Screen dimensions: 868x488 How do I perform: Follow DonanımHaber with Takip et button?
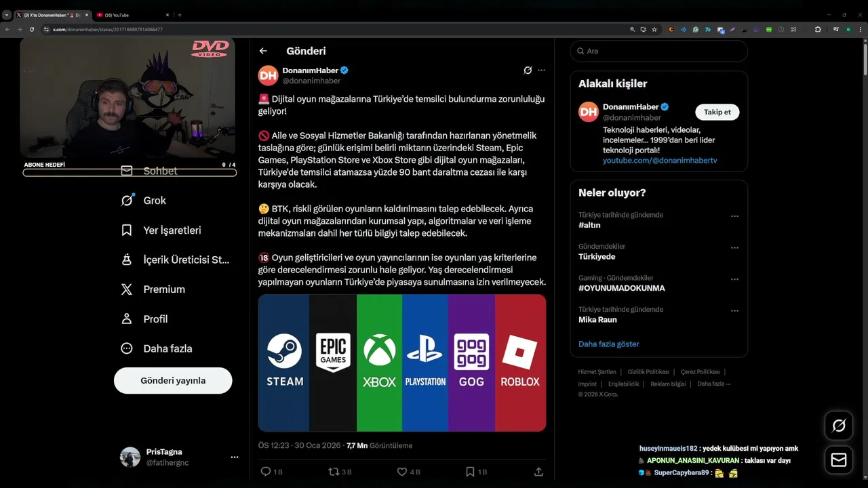(717, 112)
